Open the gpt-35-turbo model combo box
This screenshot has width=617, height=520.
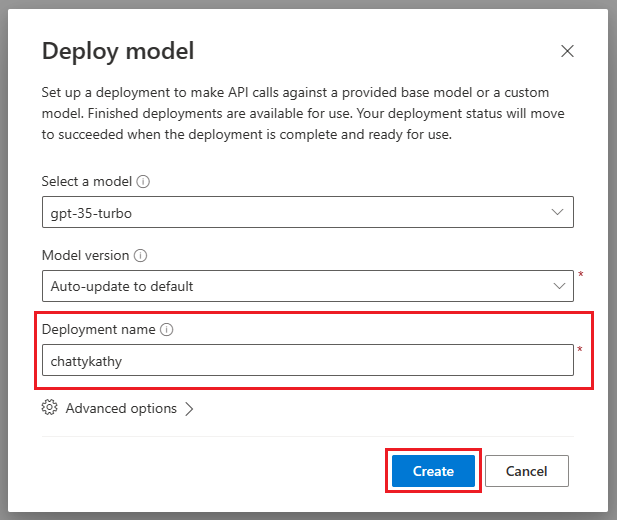tap(308, 212)
